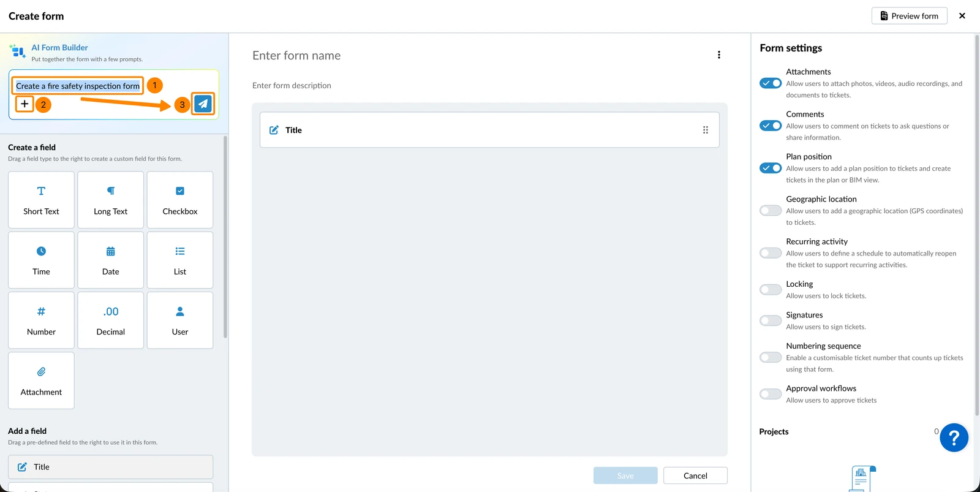Select the List field type
Image resolution: width=980 pixels, height=492 pixels.
tap(180, 260)
